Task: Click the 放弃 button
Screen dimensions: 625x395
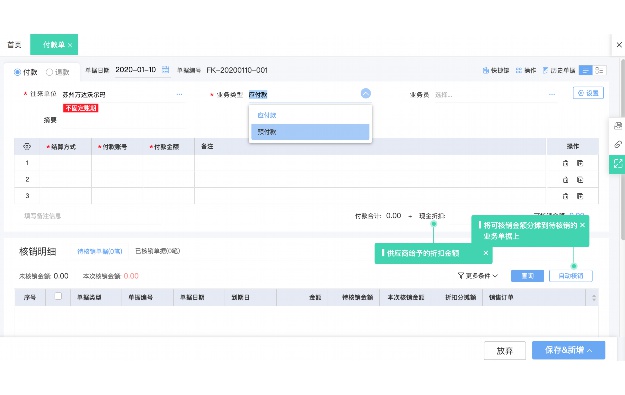Action: click(505, 351)
